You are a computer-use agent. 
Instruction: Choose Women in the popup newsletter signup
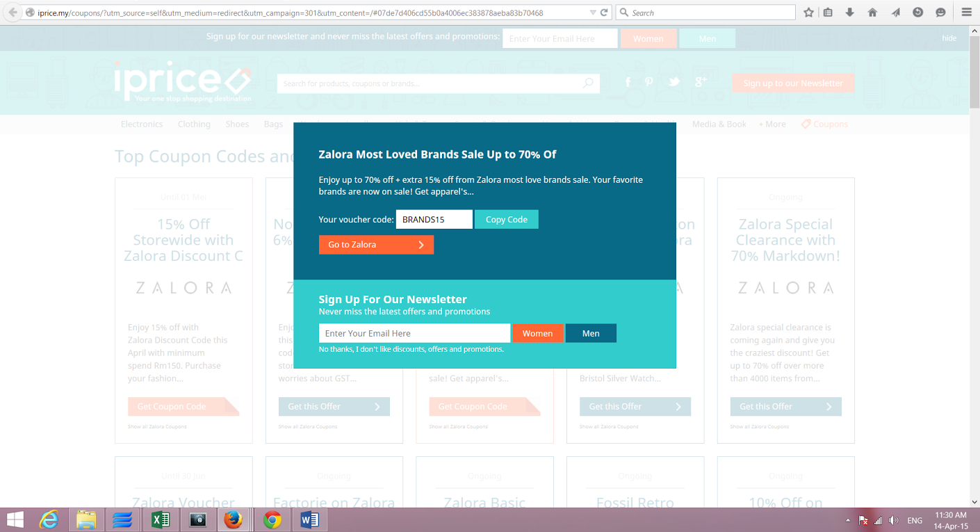coord(538,334)
